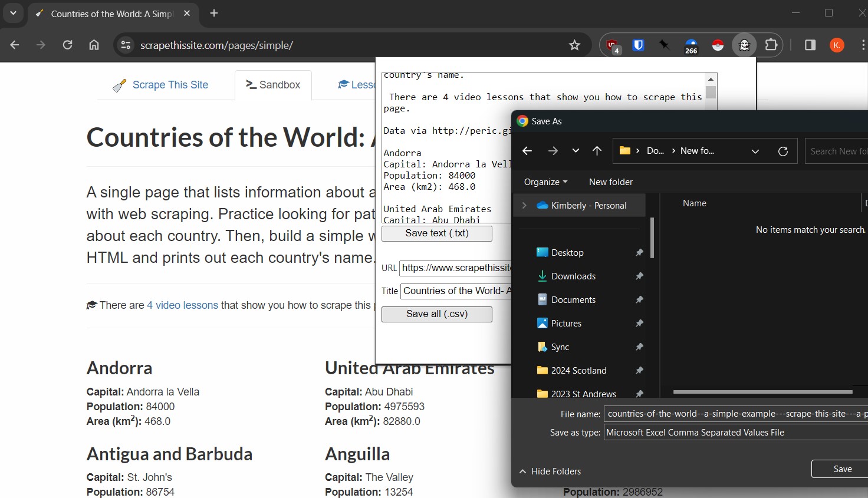The width and height of the screenshot is (868, 498).
Task: Toggle the browser side panel
Action: 810,45
